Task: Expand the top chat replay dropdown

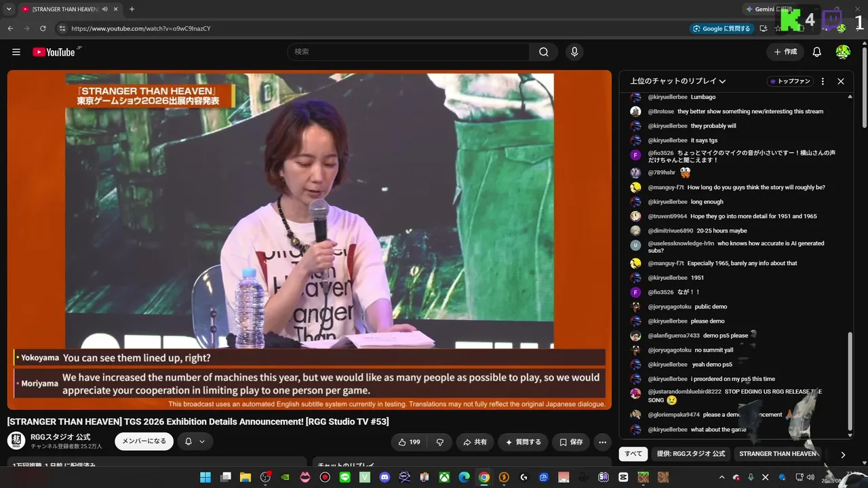Action: tap(678, 81)
